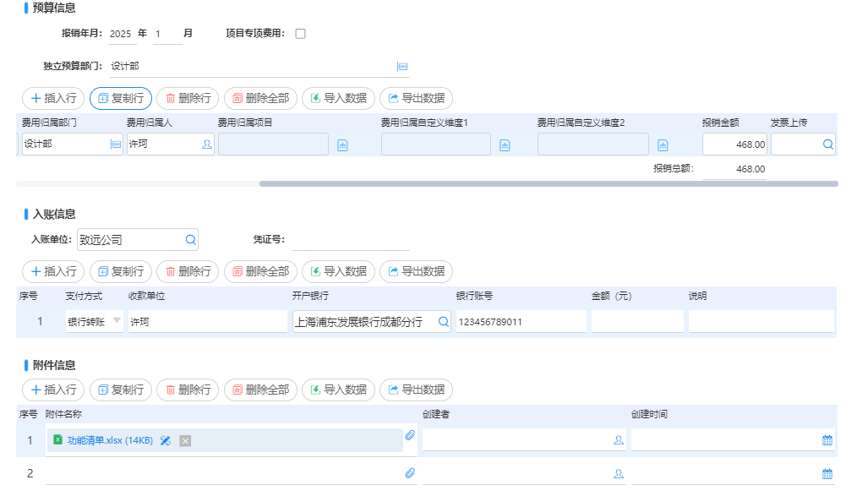This screenshot has height=496, width=868.
Task: Click the 创建者 person icon in row 1
Action: click(619, 440)
